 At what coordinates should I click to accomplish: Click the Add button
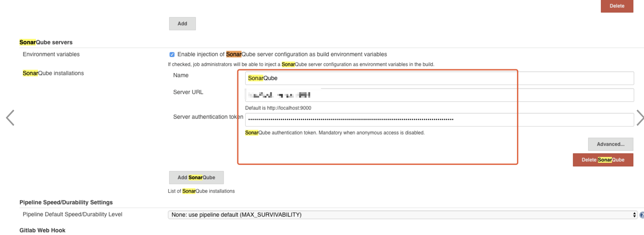click(x=182, y=23)
